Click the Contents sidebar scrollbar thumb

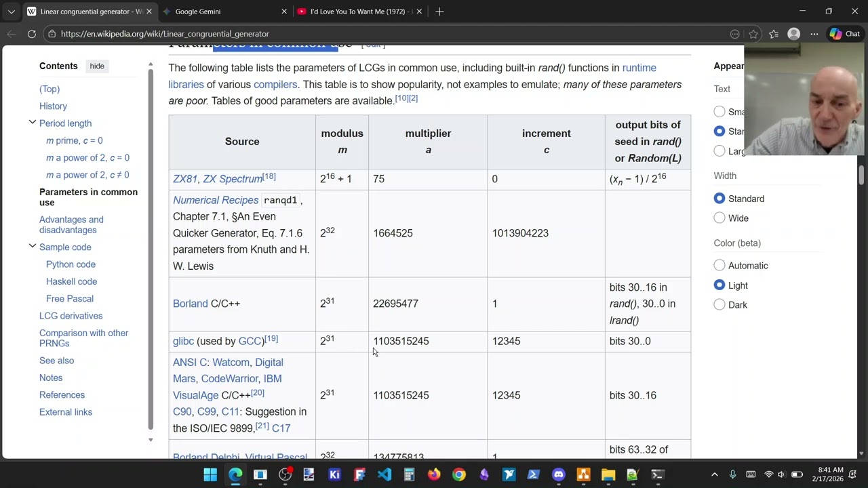coord(151,249)
